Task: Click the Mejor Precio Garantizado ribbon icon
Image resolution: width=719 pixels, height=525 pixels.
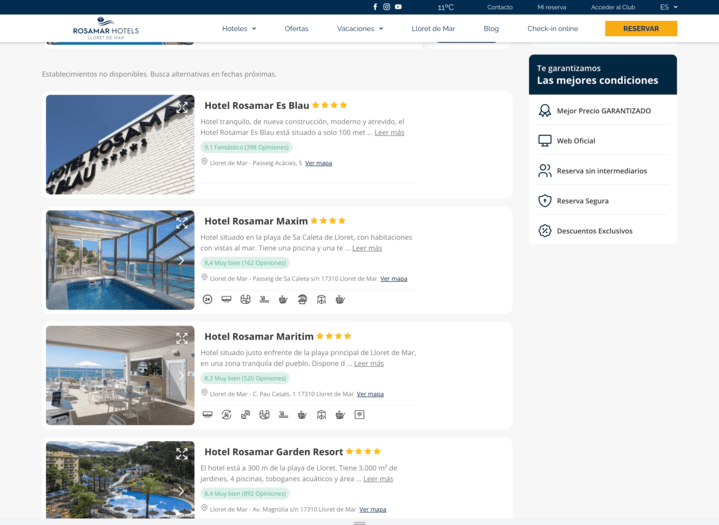Action: point(545,111)
